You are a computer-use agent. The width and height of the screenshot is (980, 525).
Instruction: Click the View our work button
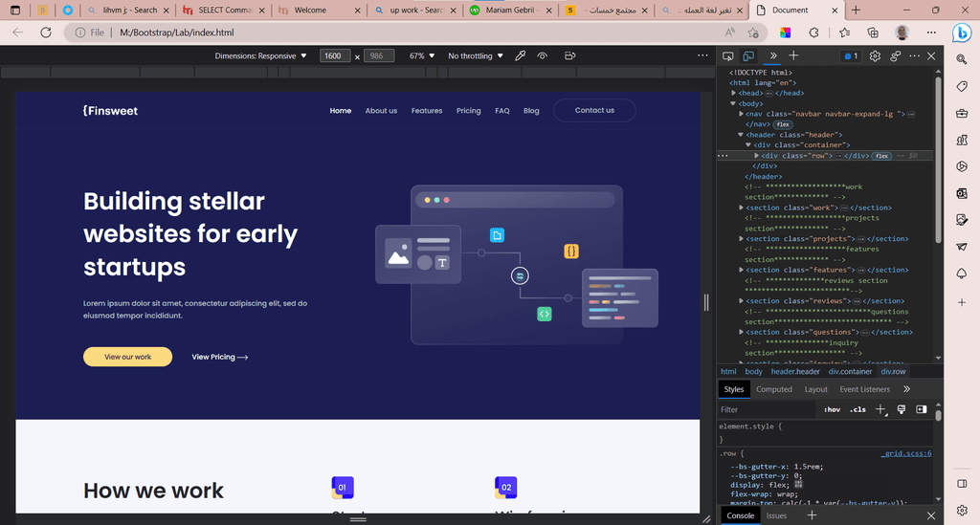point(127,357)
